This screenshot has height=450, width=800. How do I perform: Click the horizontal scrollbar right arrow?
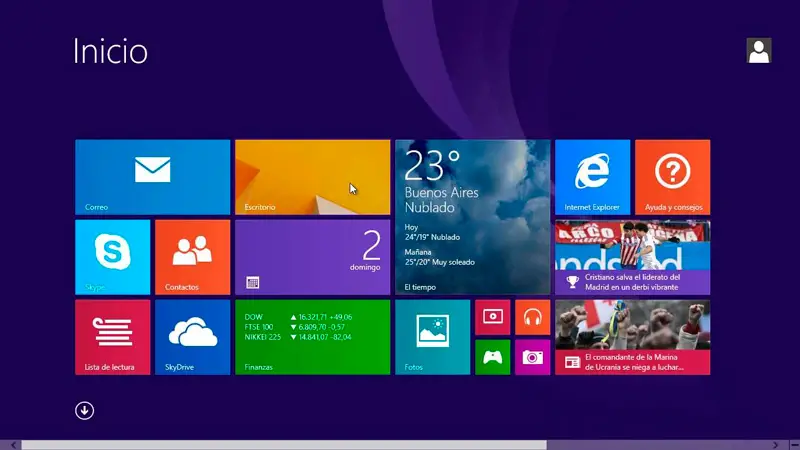pos(776,445)
